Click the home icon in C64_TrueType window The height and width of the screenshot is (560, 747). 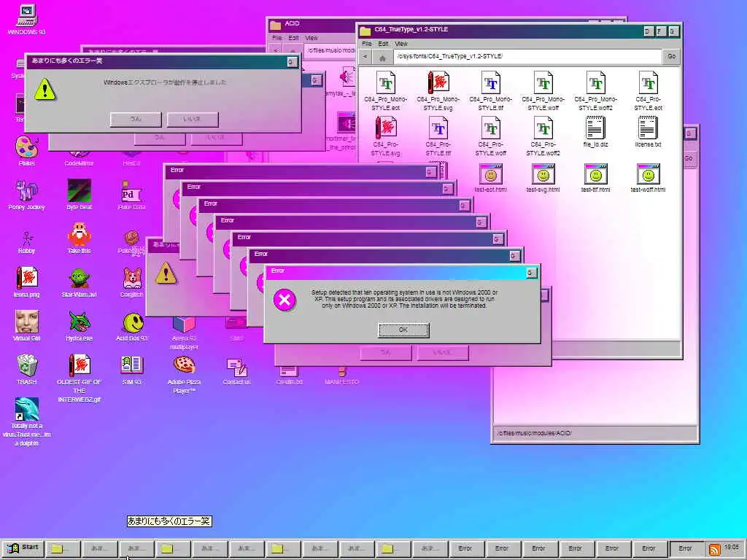pos(382,58)
